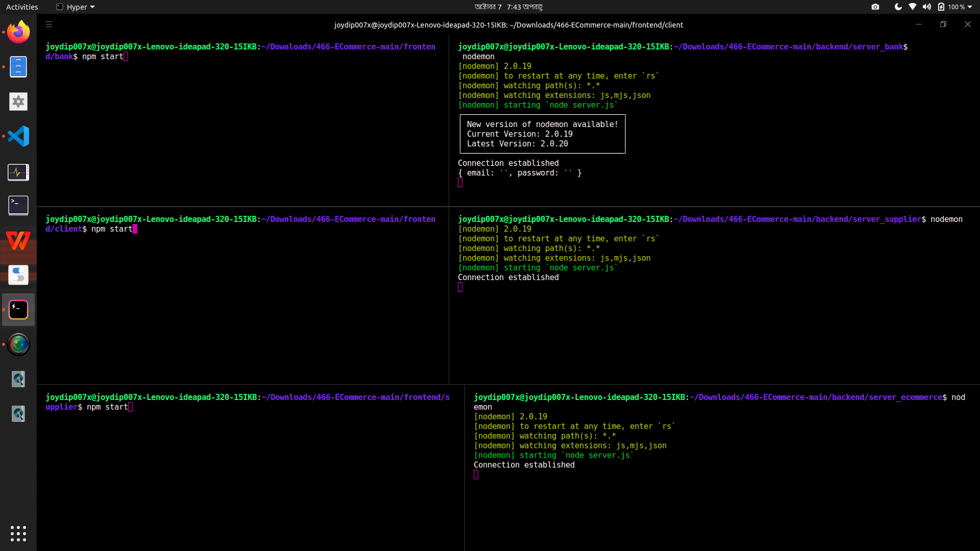Click the volume speaker indicator
980x551 pixels.
926,7
